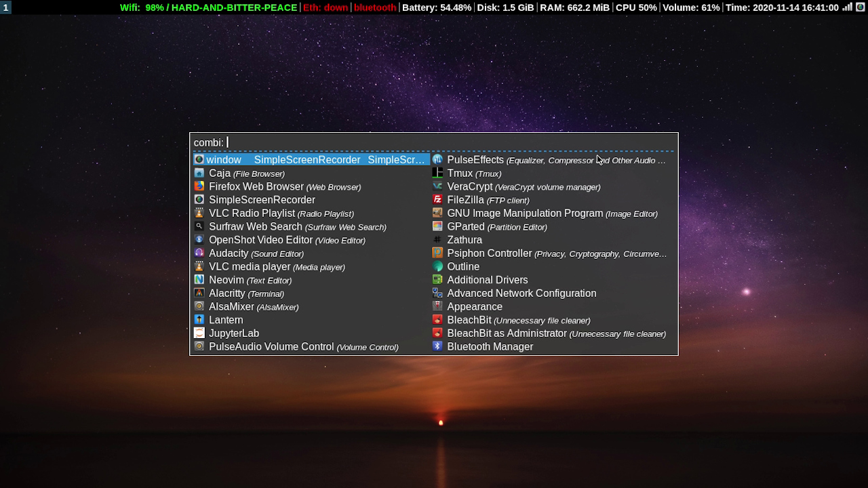Click the PulseAudio Volume Control icon
Image resolution: width=868 pixels, height=488 pixels.
click(x=199, y=346)
